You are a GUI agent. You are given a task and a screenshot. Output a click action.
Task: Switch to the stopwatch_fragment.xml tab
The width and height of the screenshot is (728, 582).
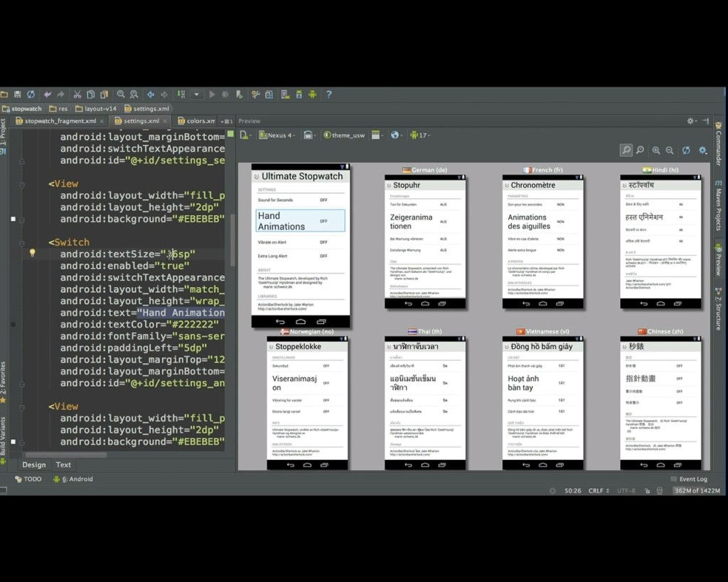point(60,121)
